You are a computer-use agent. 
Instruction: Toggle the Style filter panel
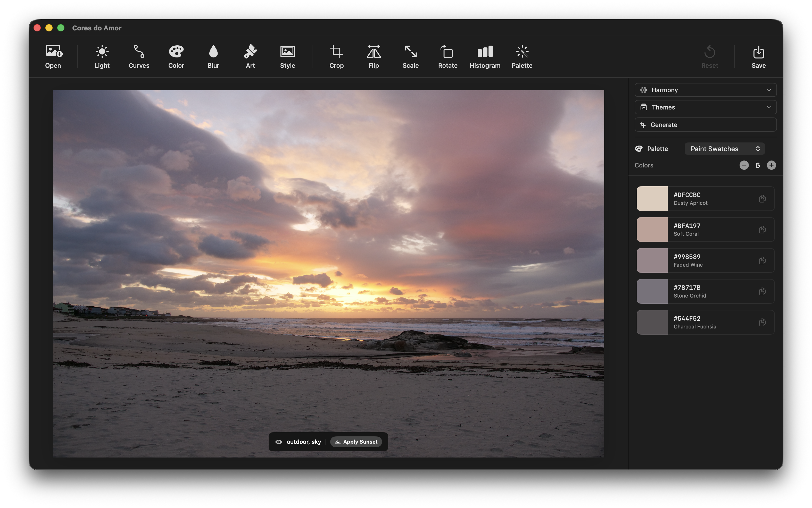tap(287, 56)
